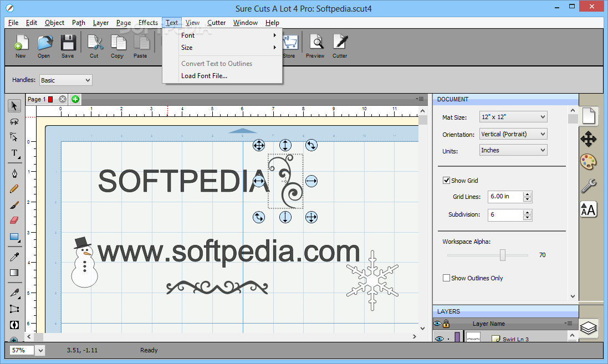Uncheck the Show Grid checkbox
The image size is (608, 364).
446,180
